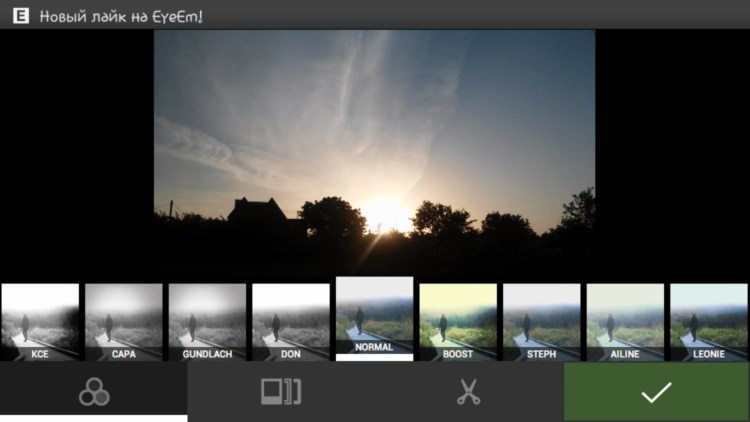The width and height of the screenshot is (750, 422).
Task: Select the AILINE filter
Action: [625, 322]
